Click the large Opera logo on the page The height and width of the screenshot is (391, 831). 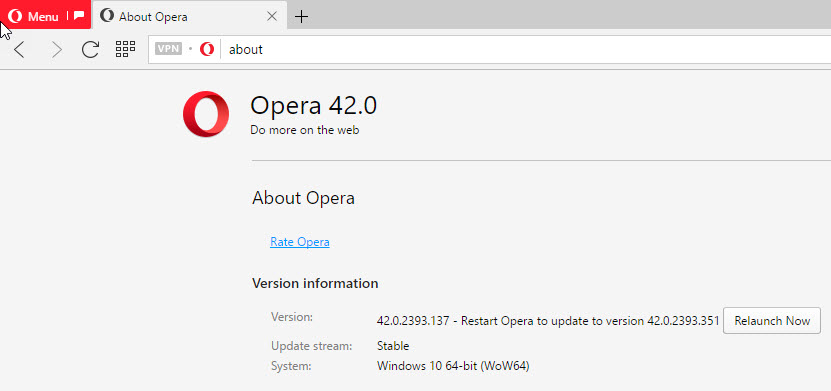pyautogui.click(x=206, y=114)
